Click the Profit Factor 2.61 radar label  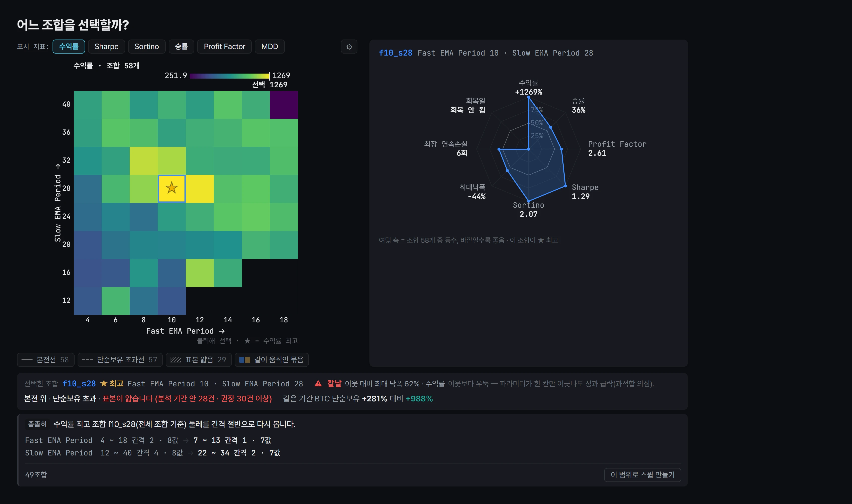pos(617,148)
